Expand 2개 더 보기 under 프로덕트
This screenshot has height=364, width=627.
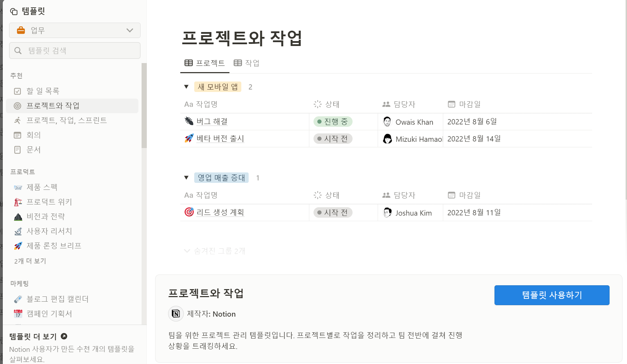pyautogui.click(x=30, y=261)
